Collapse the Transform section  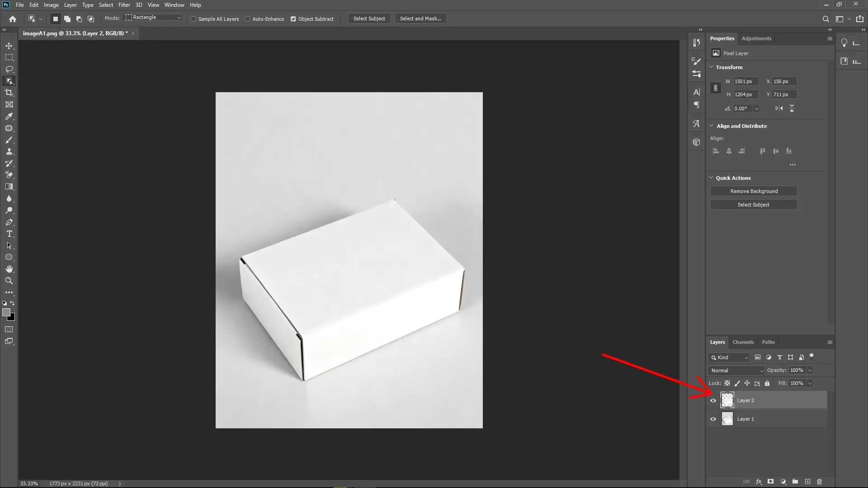point(711,67)
